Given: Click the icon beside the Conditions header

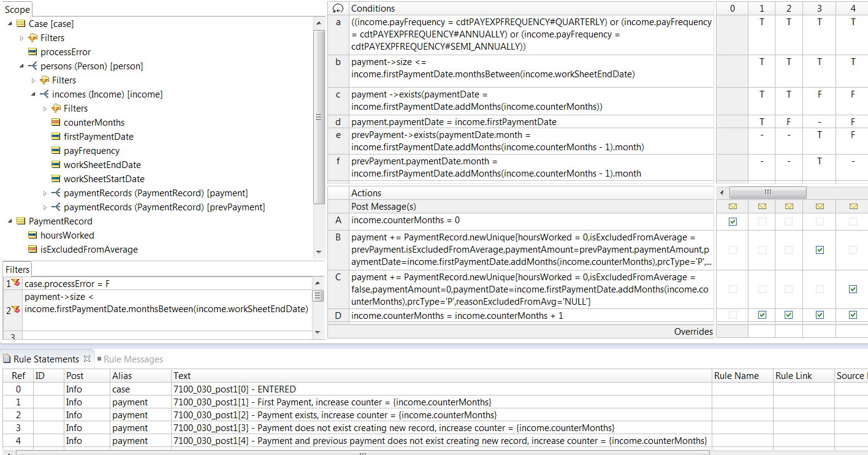Looking at the screenshot, I should click(338, 9).
